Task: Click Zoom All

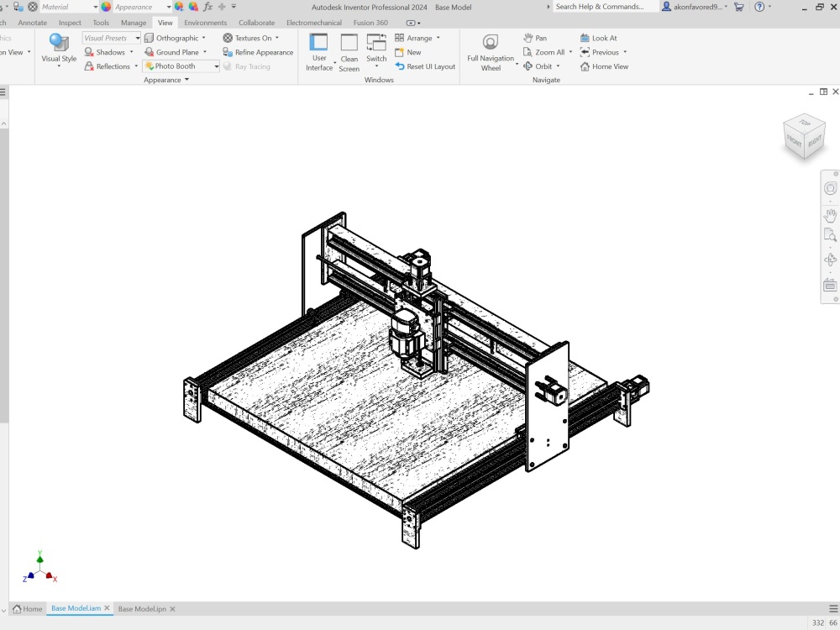Action: pos(544,52)
